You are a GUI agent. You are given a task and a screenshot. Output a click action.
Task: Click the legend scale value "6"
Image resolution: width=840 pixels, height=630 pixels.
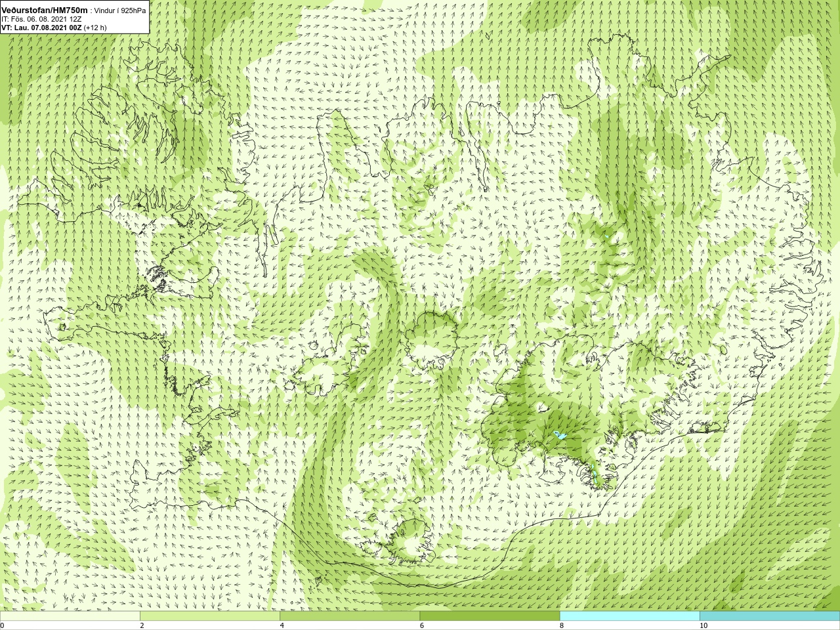(422, 625)
